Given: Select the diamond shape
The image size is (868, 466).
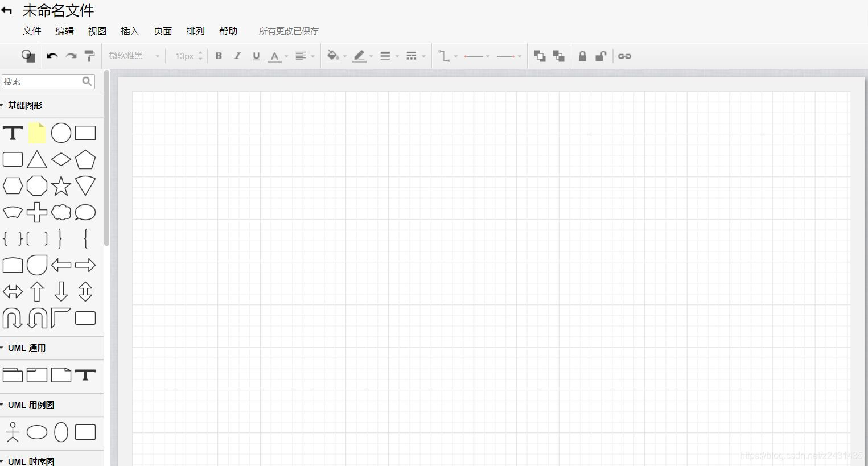Looking at the screenshot, I should (61, 159).
